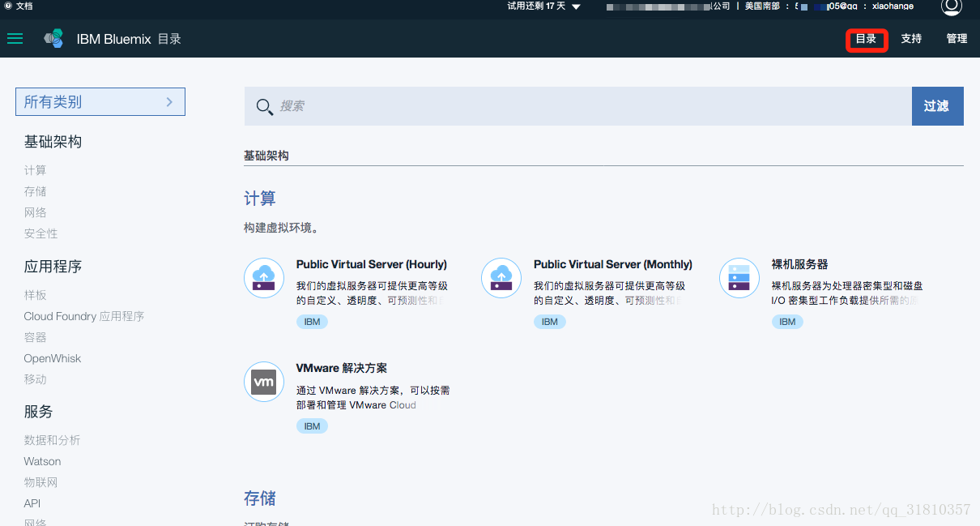Open the VMware 解决方案 title link
Viewport: 980px width, 526px height.
click(x=342, y=368)
